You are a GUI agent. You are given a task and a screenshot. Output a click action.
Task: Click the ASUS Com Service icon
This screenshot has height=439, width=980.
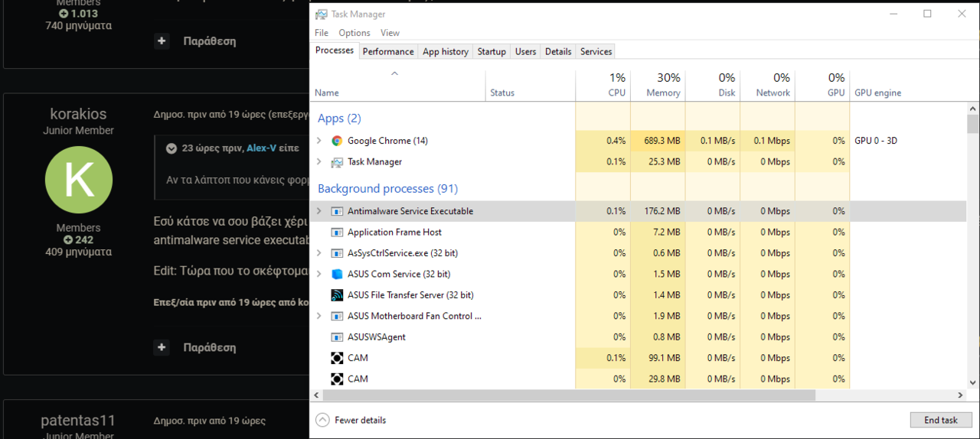(337, 274)
